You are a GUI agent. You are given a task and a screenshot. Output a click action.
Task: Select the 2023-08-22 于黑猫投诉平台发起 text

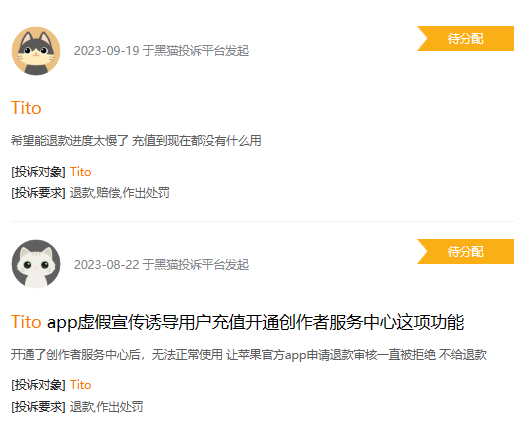[161, 264]
